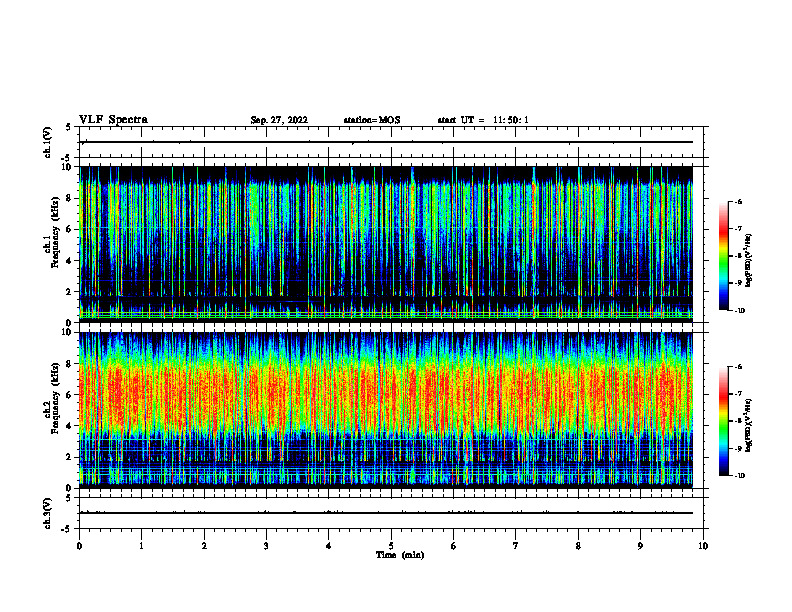792x612 pixels.
Task: Click time axis tick label "2"
Action: (204, 546)
